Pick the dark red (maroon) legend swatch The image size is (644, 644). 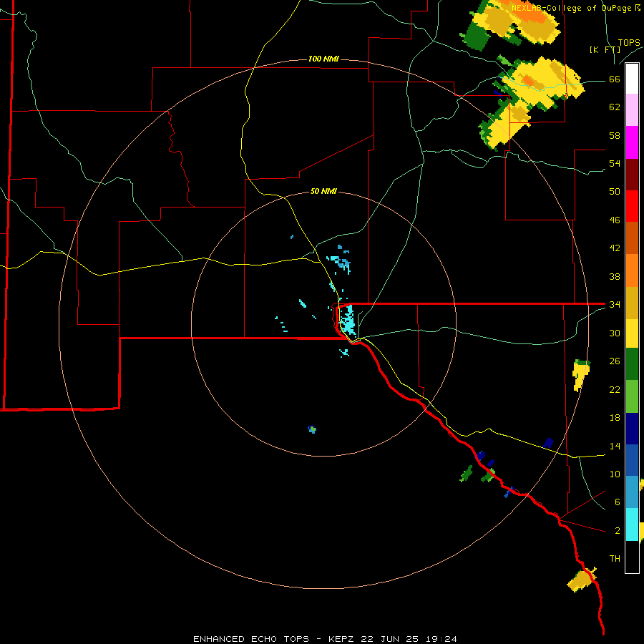coord(632,175)
